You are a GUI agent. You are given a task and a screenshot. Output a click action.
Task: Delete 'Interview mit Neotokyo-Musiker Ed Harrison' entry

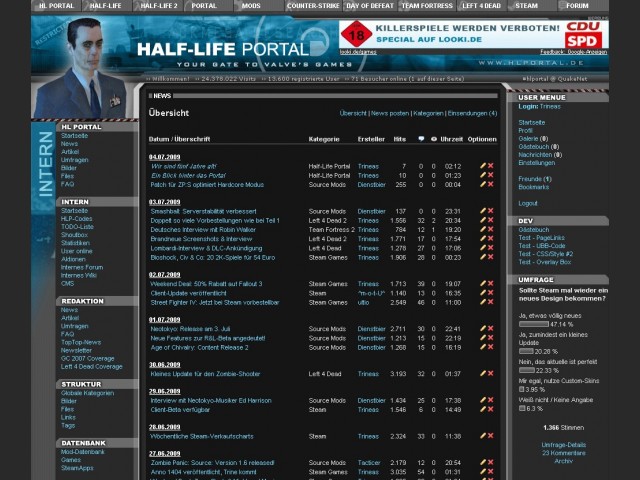click(x=491, y=400)
